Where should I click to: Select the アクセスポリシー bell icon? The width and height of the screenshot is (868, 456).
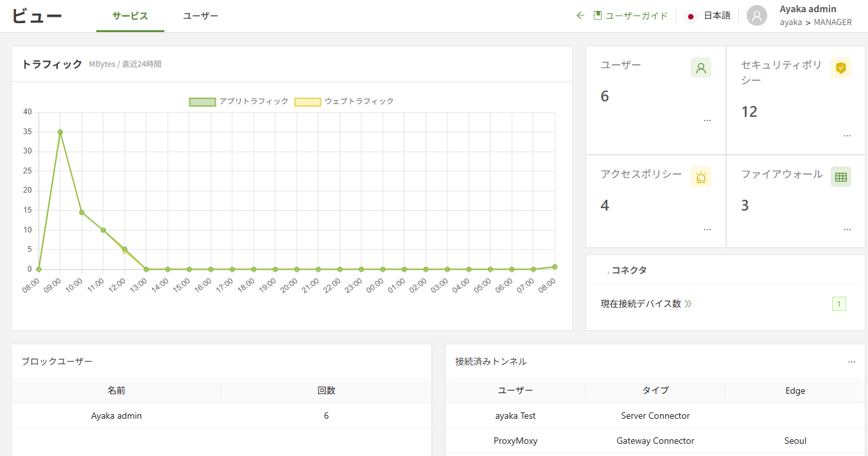tap(700, 177)
